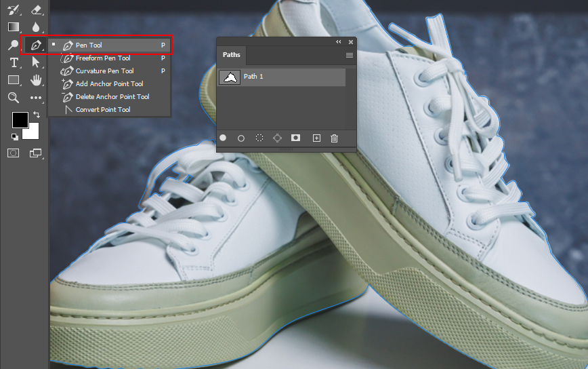Image resolution: width=588 pixels, height=369 pixels.
Task: Collapse the Paths panel with double arrows
Action: click(339, 42)
